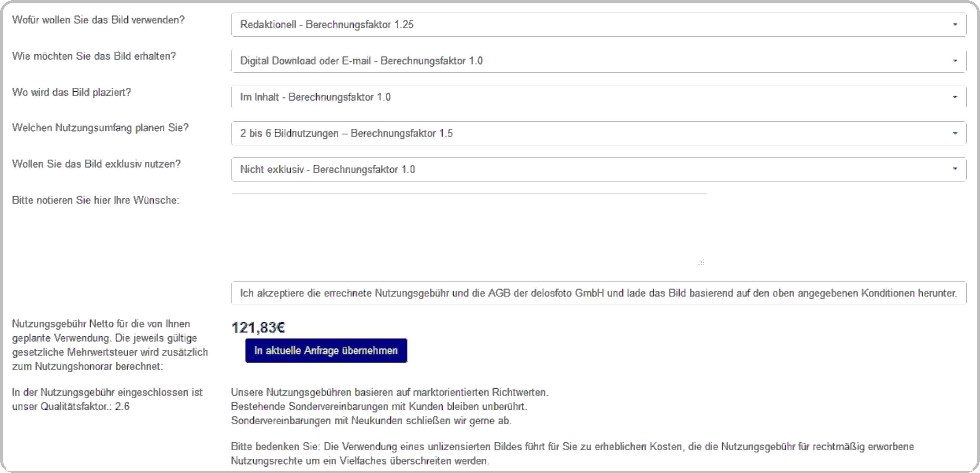This screenshot has width=980, height=473.
Task: Click the text 'Bestehende Sondervereinbarungen mit Kunden bleiben unberührt.'
Action: pyautogui.click(x=379, y=406)
